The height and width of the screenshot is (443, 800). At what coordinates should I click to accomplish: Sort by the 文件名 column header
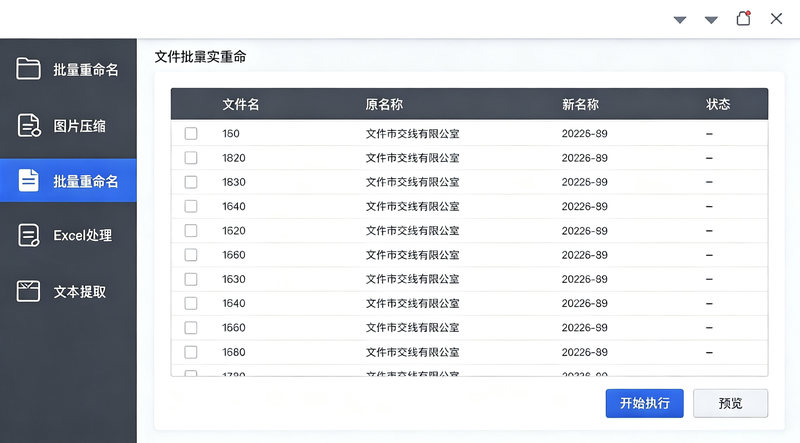pos(241,105)
